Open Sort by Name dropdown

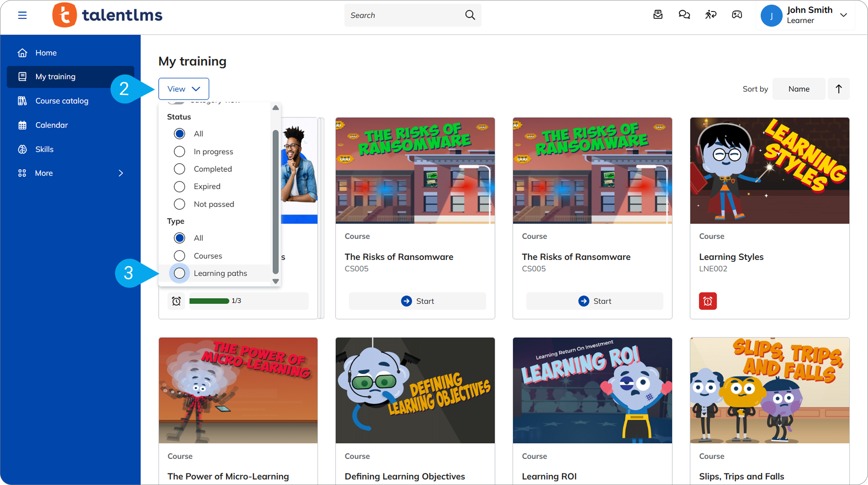(799, 89)
